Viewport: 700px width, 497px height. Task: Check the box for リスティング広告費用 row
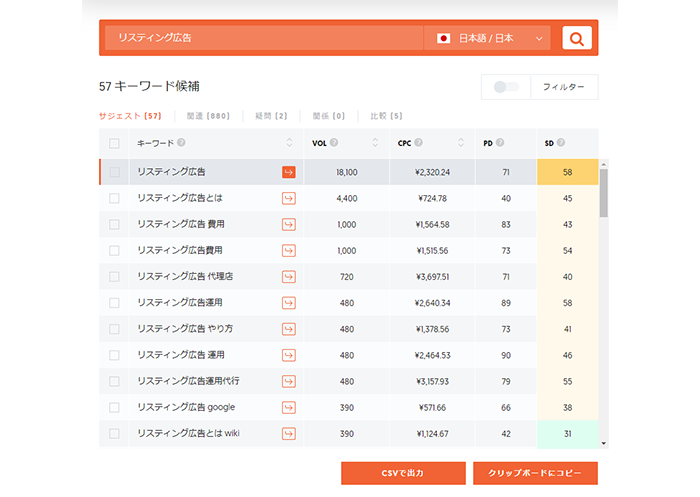pos(114,251)
